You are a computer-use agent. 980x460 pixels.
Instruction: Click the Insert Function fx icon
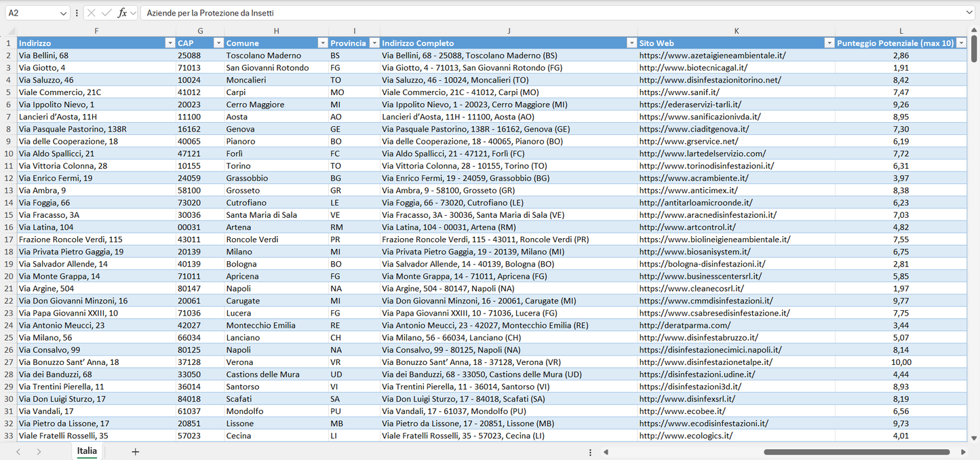coord(122,13)
